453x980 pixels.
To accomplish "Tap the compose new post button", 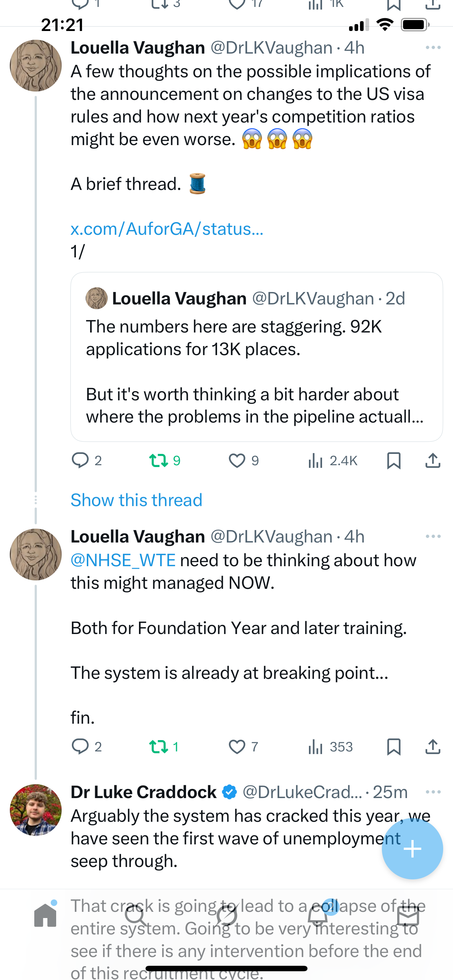I will (412, 849).
